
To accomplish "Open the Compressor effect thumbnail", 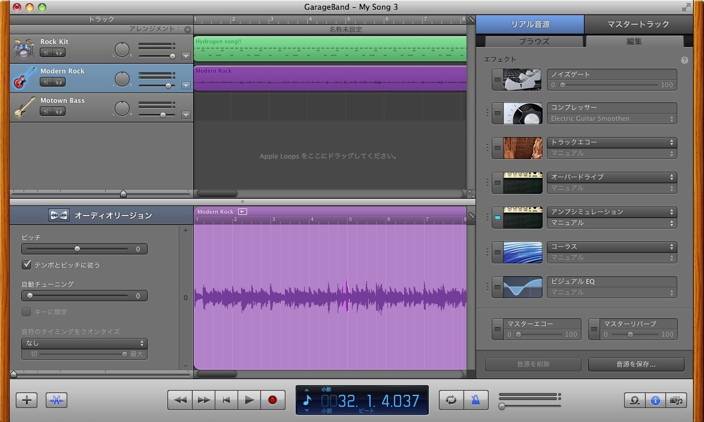I will [x=522, y=113].
